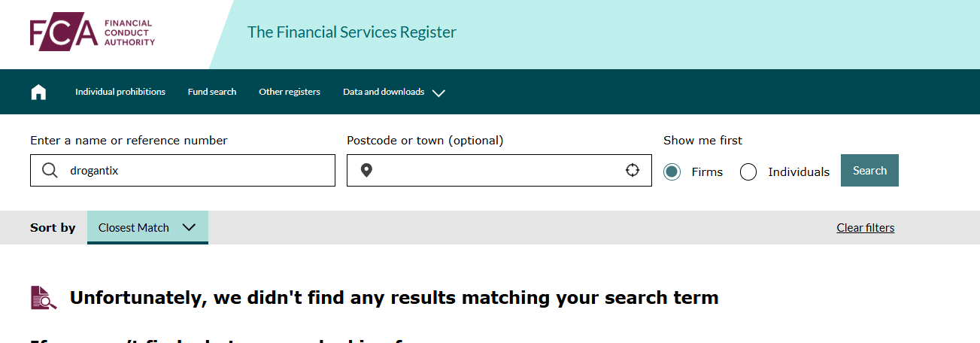Click the home icon in navigation bar
This screenshot has height=343, width=980.
tap(38, 92)
